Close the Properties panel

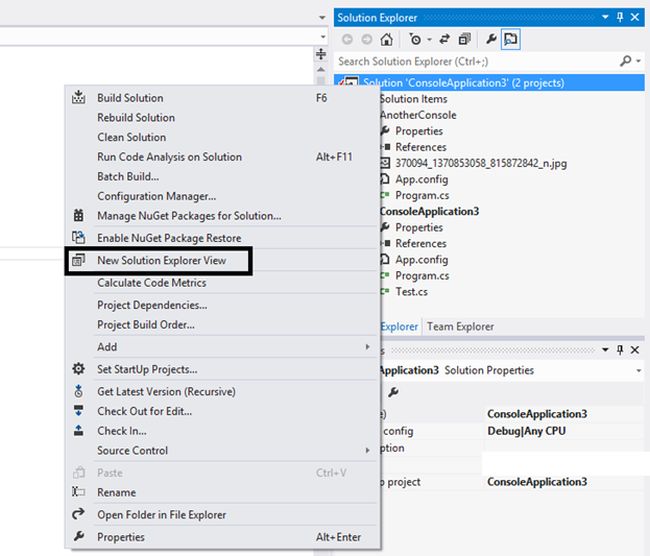(x=635, y=350)
